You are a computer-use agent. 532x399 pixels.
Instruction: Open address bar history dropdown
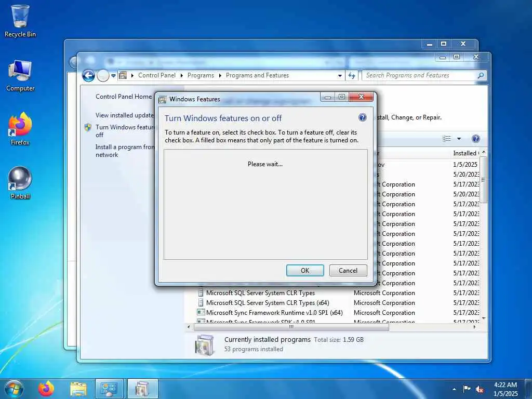click(340, 76)
